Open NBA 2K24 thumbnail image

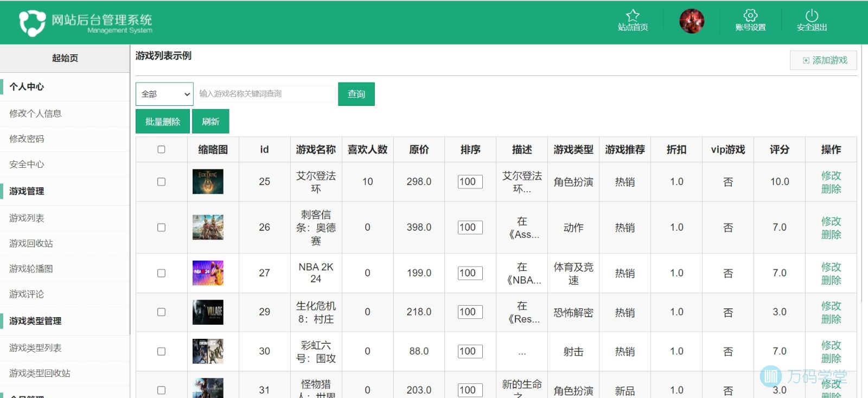click(x=208, y=273)
